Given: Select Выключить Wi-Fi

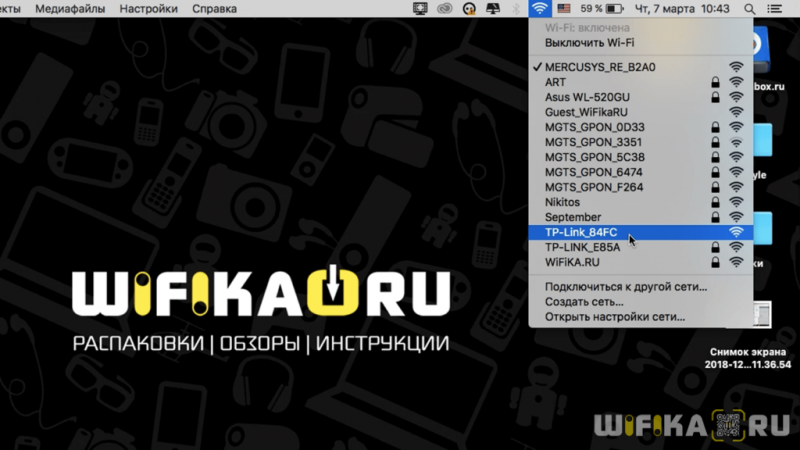Looking at the screenshot, I should [640, 43].
